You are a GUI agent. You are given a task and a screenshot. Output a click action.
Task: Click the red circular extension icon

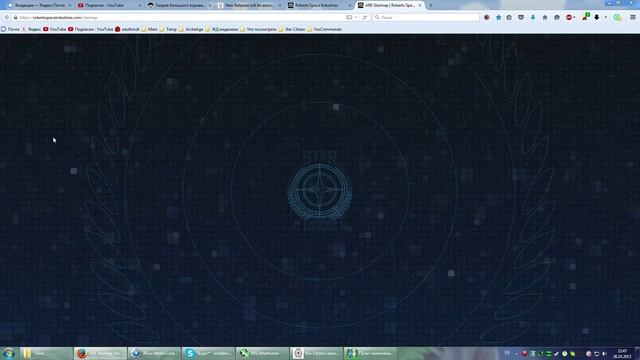click(x=487, y=18)
